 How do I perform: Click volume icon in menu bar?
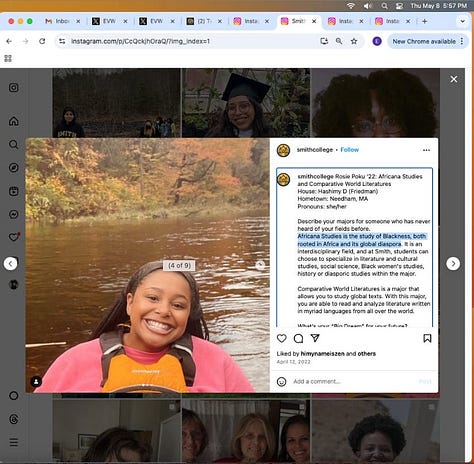pos(368,6)
